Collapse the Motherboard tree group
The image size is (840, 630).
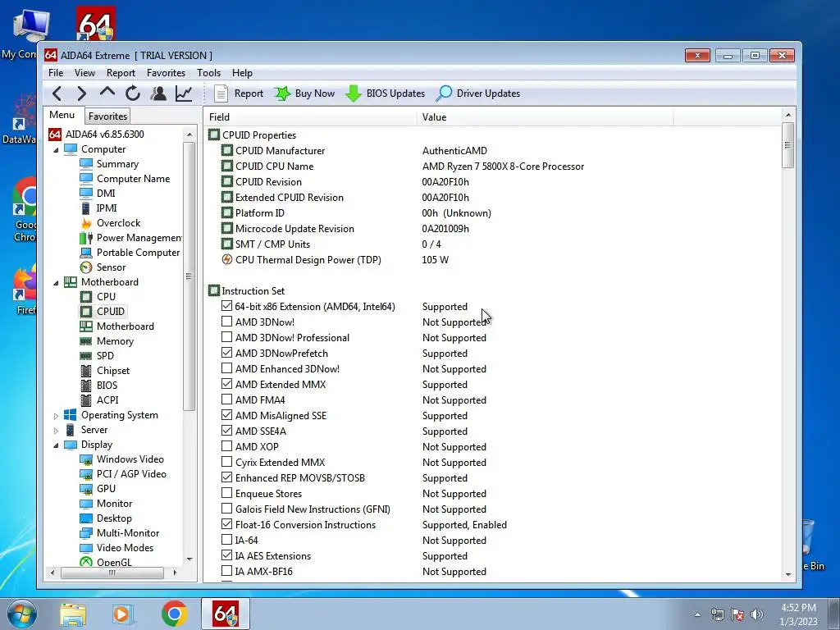[x=57, y=283]
